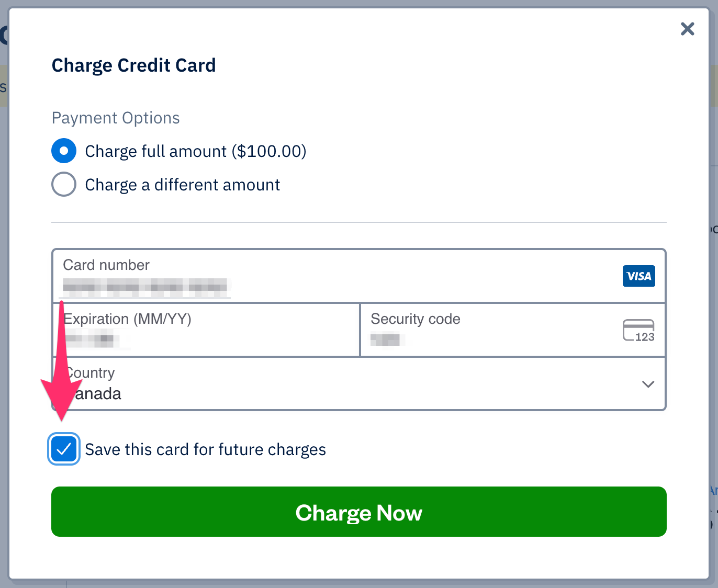Collapse the Country picker via its arrow

click(648, 384)
